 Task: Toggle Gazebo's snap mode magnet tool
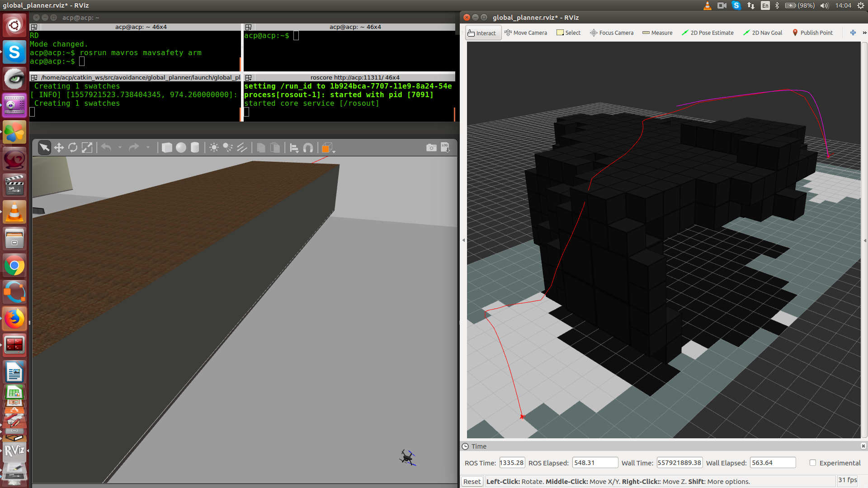pos(308,147)
